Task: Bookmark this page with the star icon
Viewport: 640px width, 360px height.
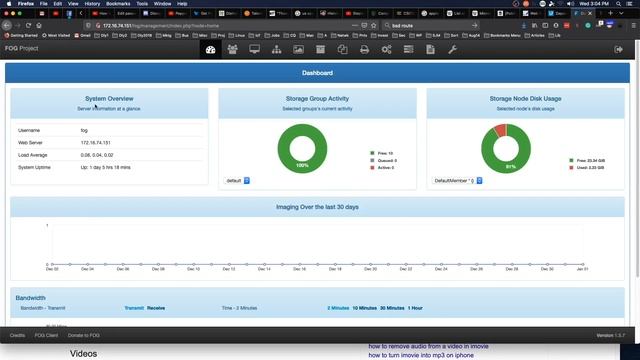Action: (373, 25)
